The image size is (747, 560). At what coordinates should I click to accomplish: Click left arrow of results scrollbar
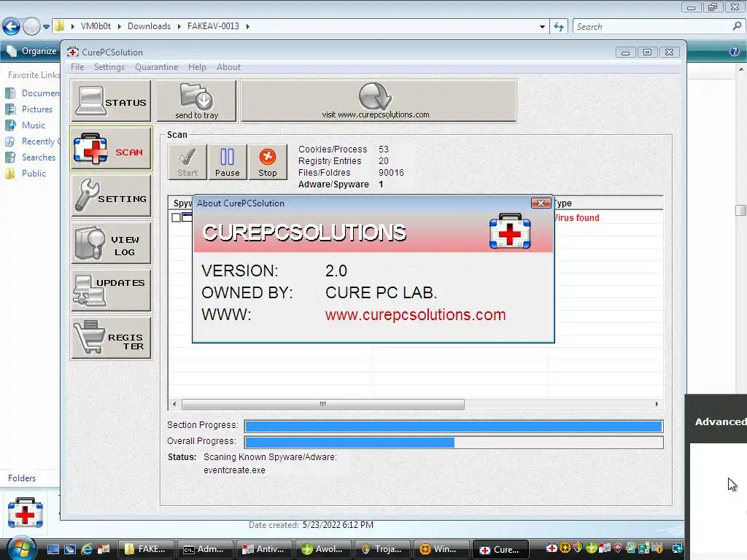[174, 404]
